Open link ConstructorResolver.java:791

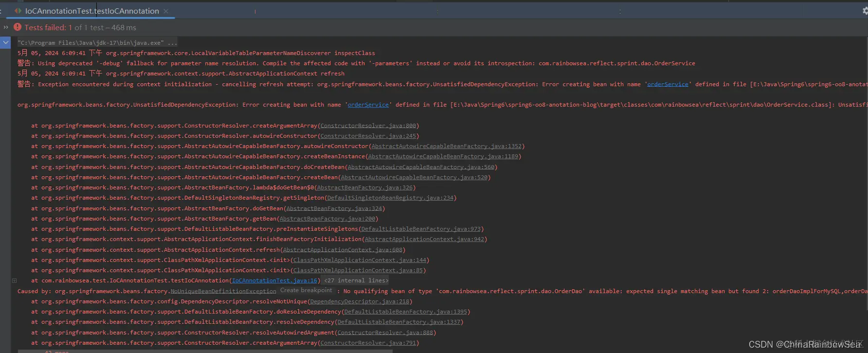pyautogui.click(x=368, y=343)
